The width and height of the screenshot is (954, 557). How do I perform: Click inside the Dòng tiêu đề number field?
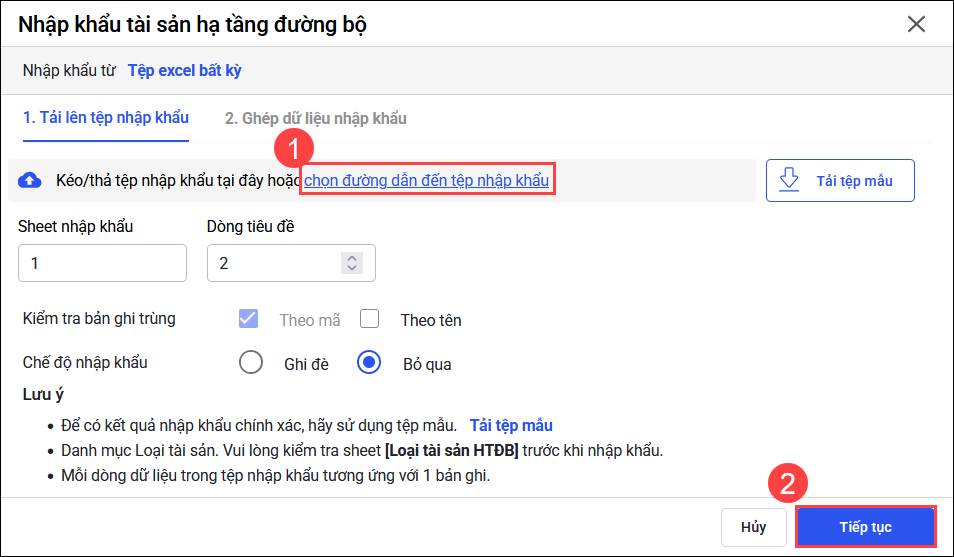(x=272, y=263)
